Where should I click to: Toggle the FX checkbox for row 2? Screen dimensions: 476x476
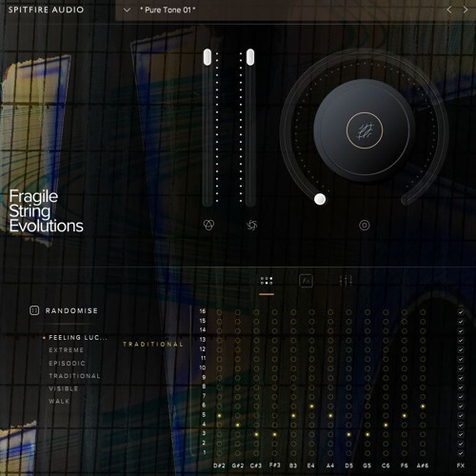461,444
